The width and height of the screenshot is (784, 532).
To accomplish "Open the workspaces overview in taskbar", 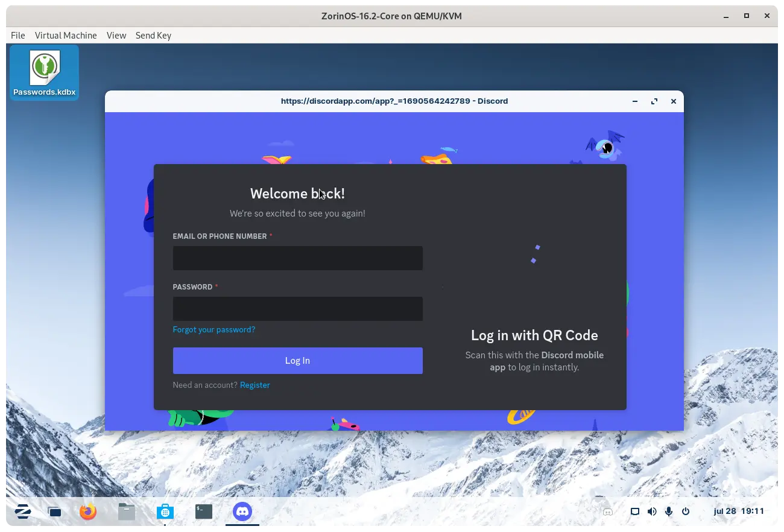I will pos(55,512).
